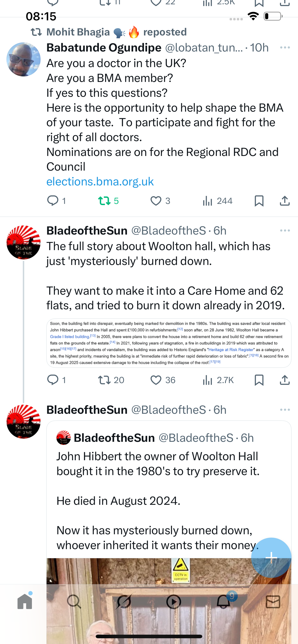This screenshot has height=644, width=298.
Task: Open the Wikipedia excerpt image in Woolton post
Action: pyautogui.click(x=169, y=343)
